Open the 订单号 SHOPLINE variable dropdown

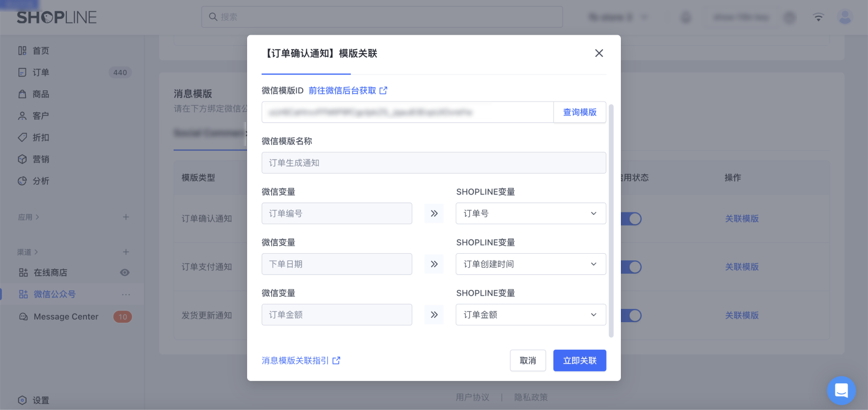coord(531,213)
